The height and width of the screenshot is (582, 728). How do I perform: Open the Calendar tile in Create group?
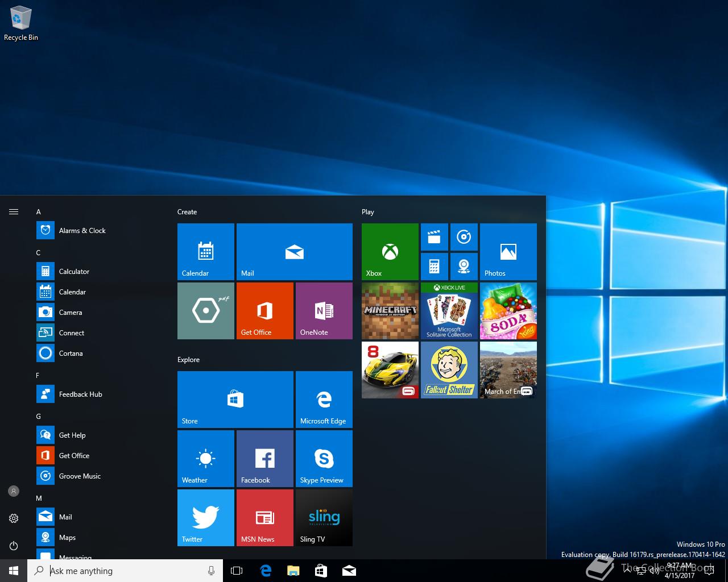coord(206,252)
